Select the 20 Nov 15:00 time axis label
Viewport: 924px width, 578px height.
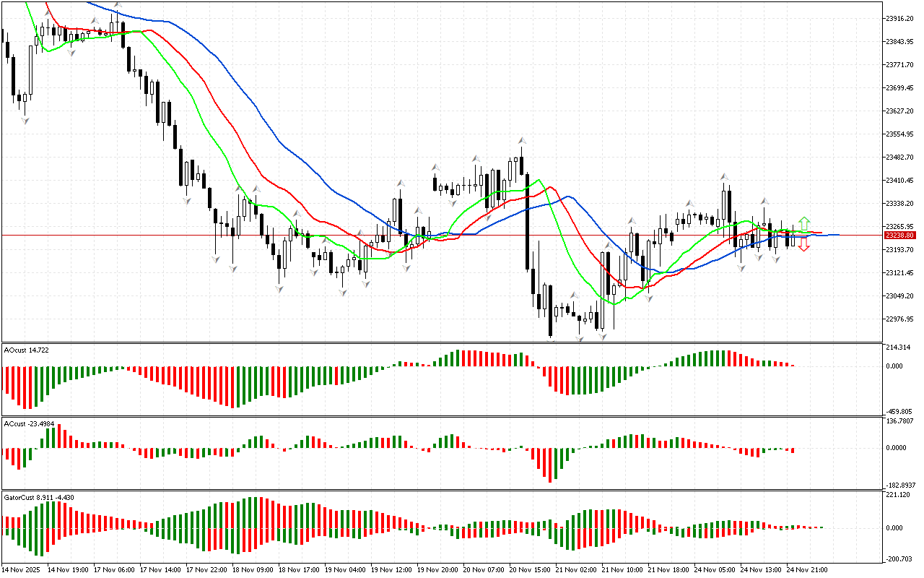527,570
